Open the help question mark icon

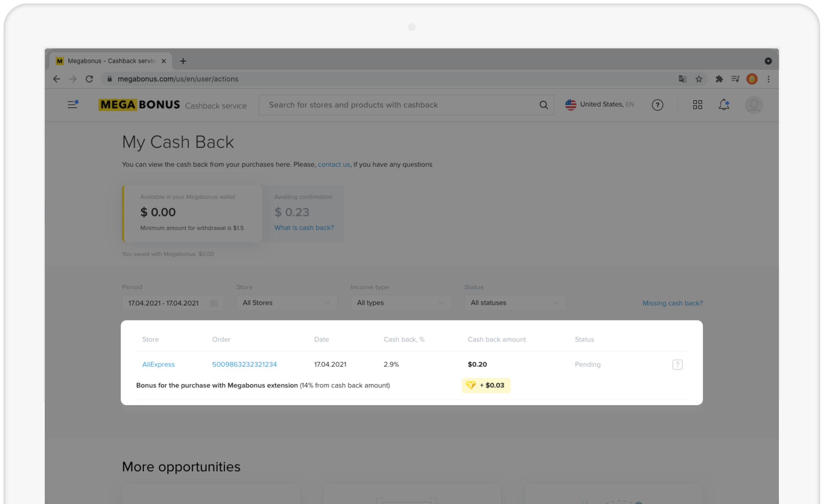[x=657, y=105]
